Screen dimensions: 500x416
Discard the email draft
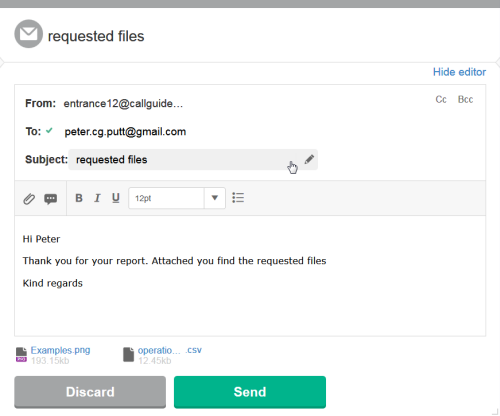(90, 392)
